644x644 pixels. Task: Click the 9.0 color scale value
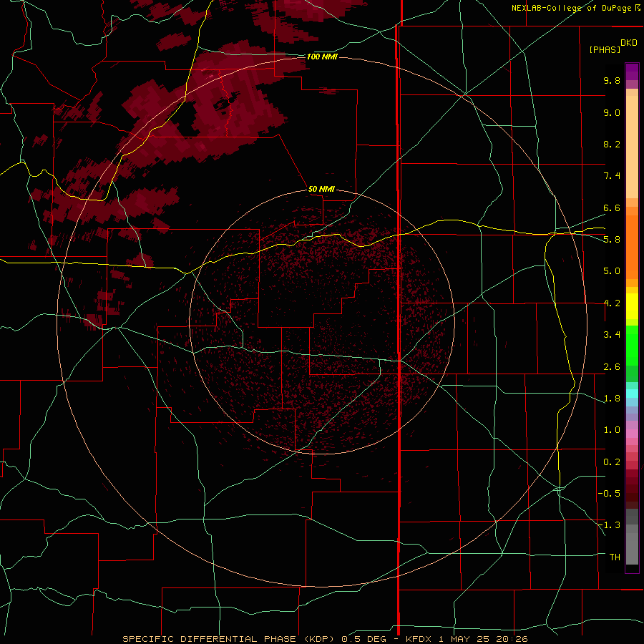612,112
